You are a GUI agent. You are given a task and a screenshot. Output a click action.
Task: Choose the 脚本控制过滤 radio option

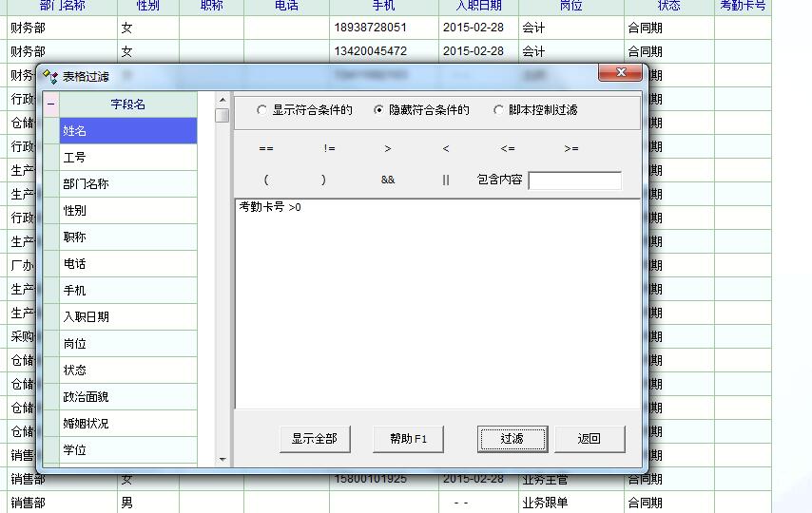pyautogui.click(x=498, y=110)
